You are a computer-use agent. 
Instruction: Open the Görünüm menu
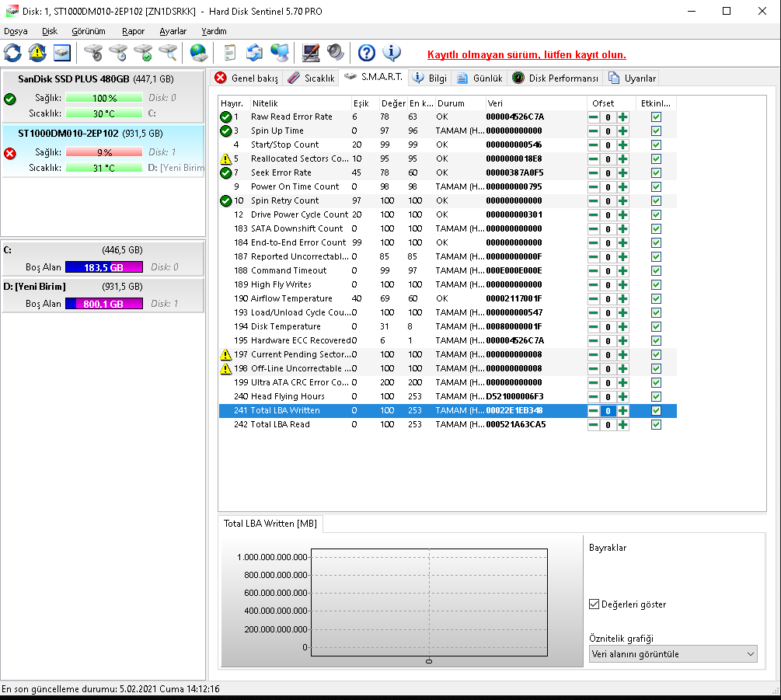88,31
